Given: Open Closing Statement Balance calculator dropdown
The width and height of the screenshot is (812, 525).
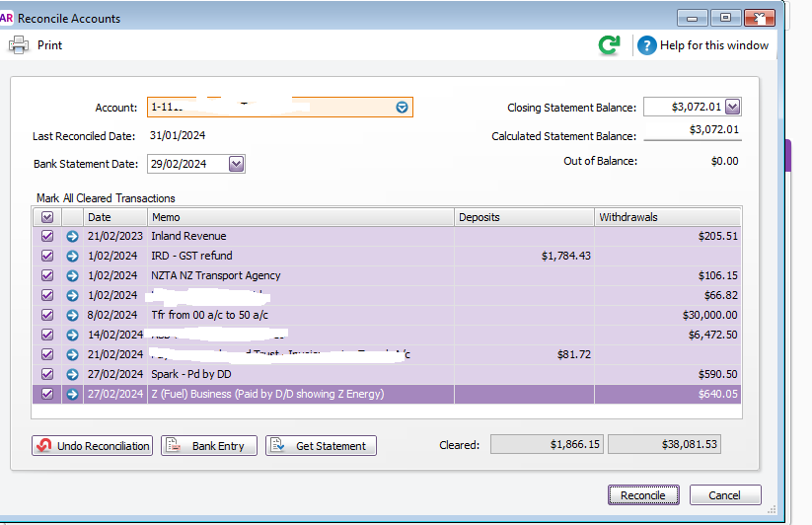Looking at the screenshot, I should [x=732, y=107].
